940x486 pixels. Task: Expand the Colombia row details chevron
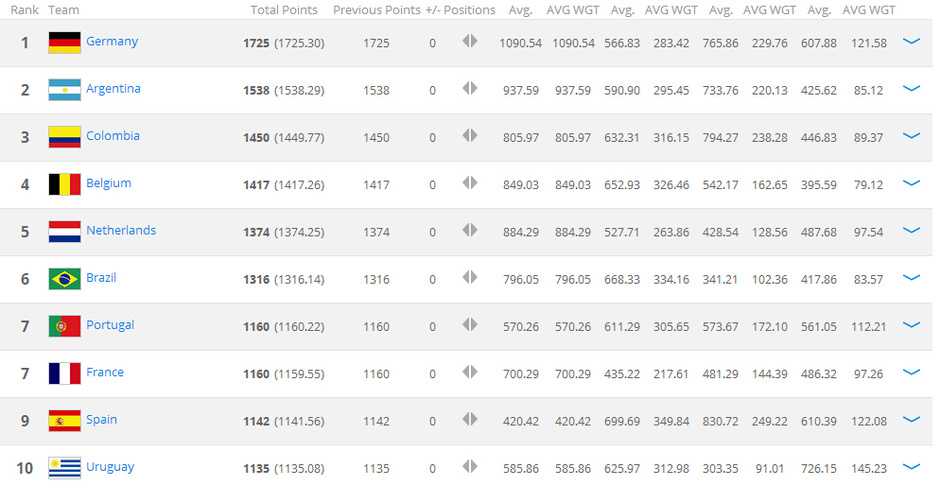point(910,136)
